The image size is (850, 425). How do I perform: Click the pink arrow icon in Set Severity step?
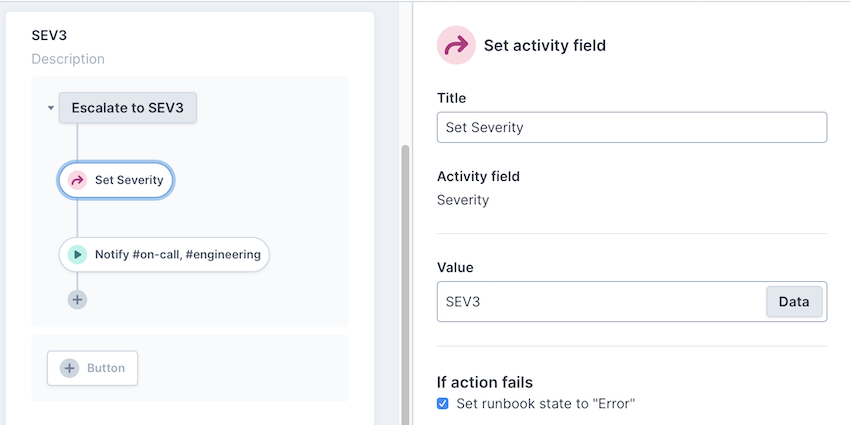77,181
